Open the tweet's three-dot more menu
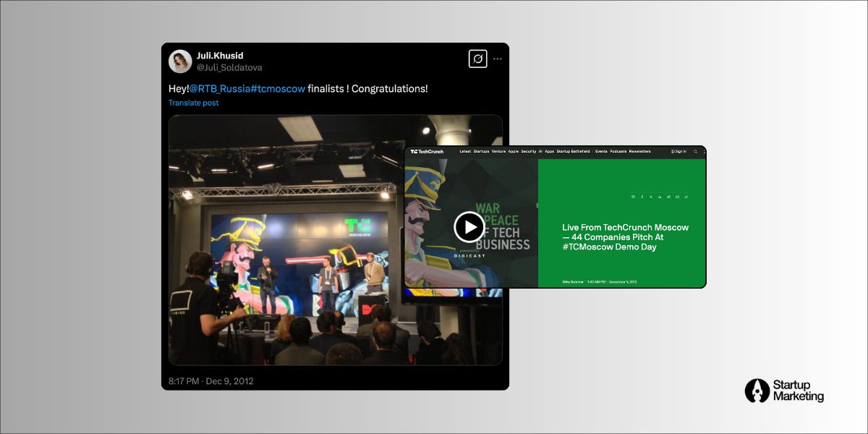868x434 pixels. (498, 59)
